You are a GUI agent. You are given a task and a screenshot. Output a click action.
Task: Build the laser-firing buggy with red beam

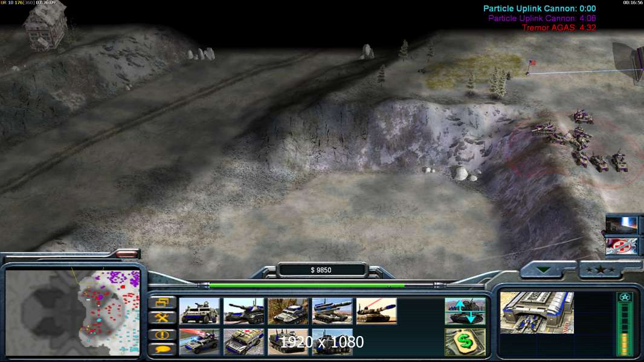point(199,341)
